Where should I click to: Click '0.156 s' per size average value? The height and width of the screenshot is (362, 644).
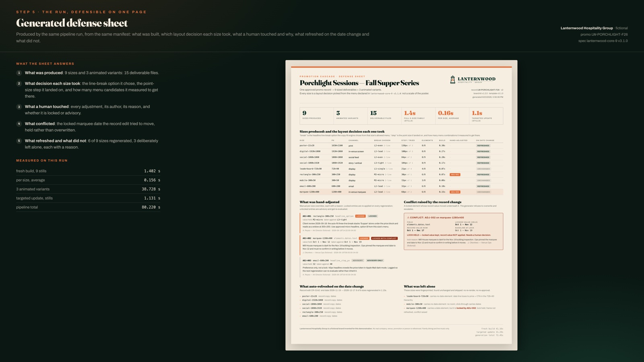[x=152, y=180]
